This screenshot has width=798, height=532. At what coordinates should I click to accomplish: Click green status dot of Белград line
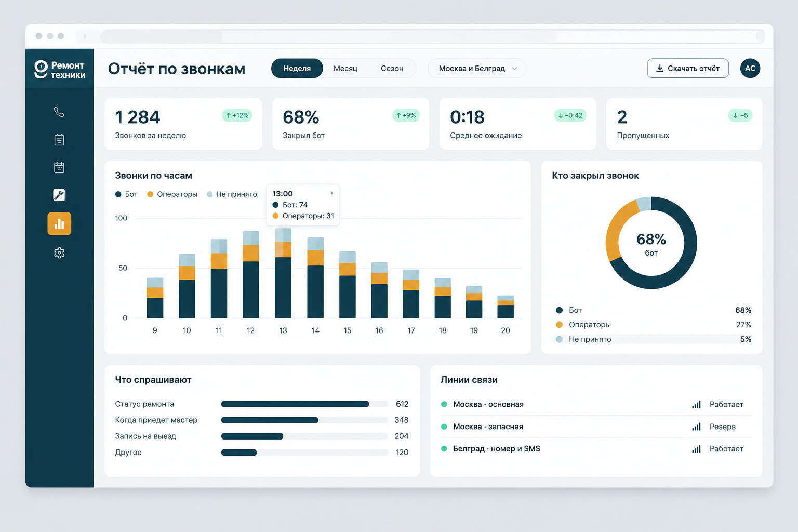[444, 448]
